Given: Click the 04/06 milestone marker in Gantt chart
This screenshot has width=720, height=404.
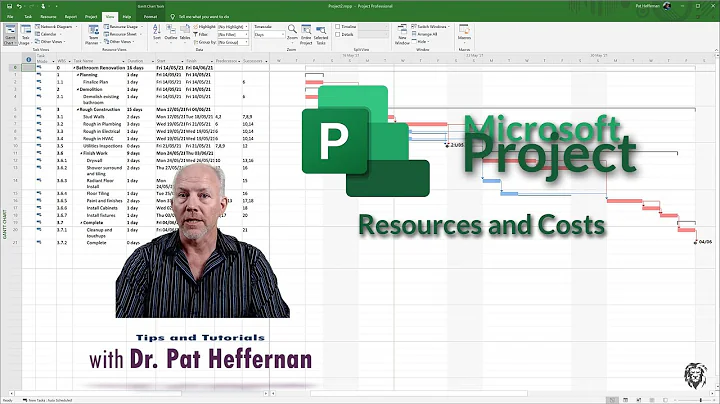Looking at the screenshot, I should pyautogui.click(x=695, y=242).
